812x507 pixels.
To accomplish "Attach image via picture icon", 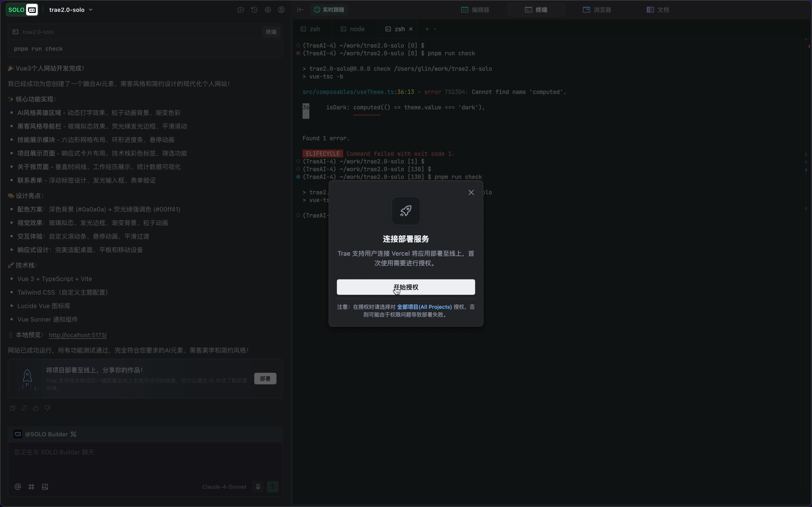I will (x=45, y=486).
